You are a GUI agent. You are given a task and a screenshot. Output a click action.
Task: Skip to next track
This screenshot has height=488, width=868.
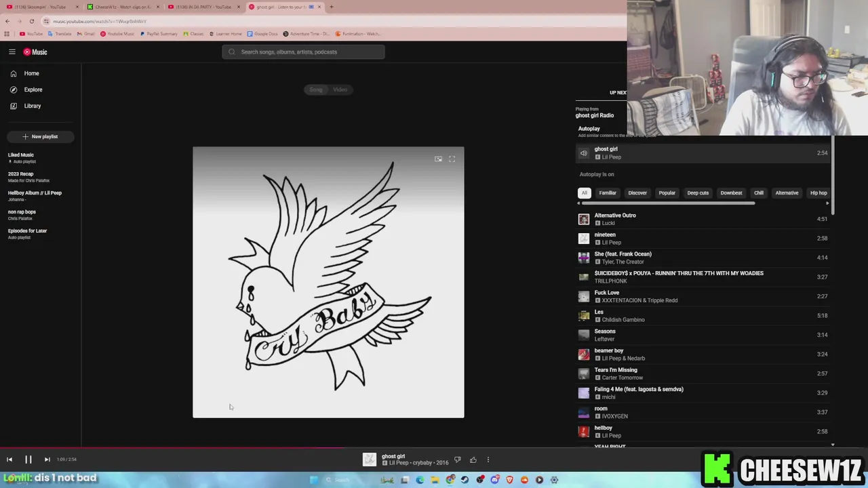[x=47, y=460]
